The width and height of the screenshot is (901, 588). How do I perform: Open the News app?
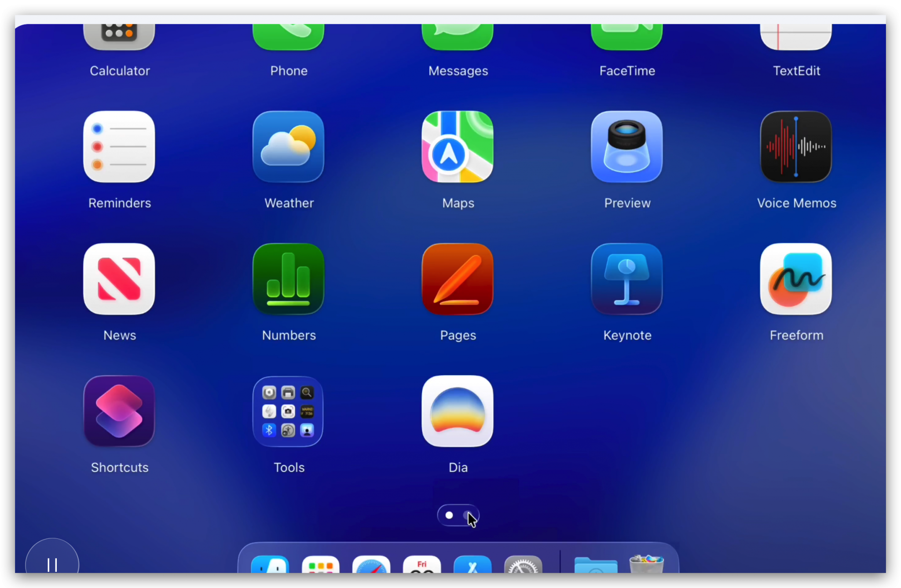click(119, 279)
